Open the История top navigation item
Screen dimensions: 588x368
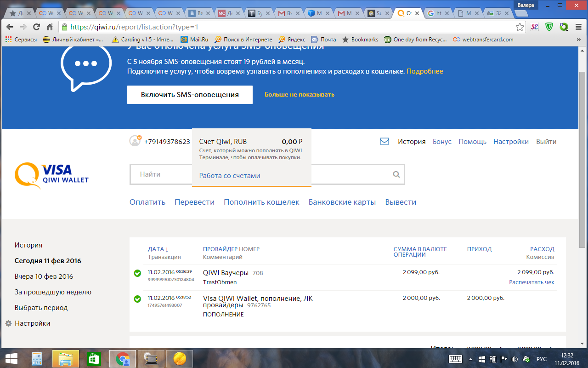[412, 142]
